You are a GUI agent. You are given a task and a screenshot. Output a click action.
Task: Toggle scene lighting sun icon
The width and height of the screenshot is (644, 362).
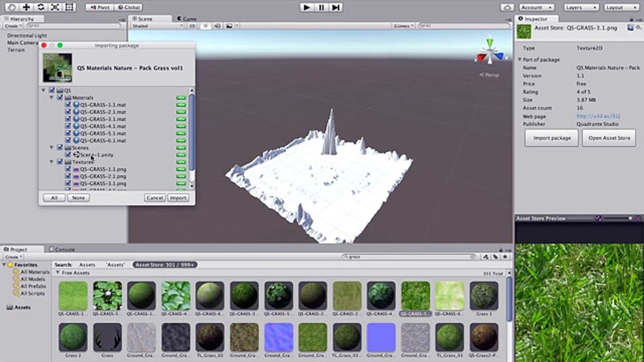pyautogui.click(x=205, y=26)
